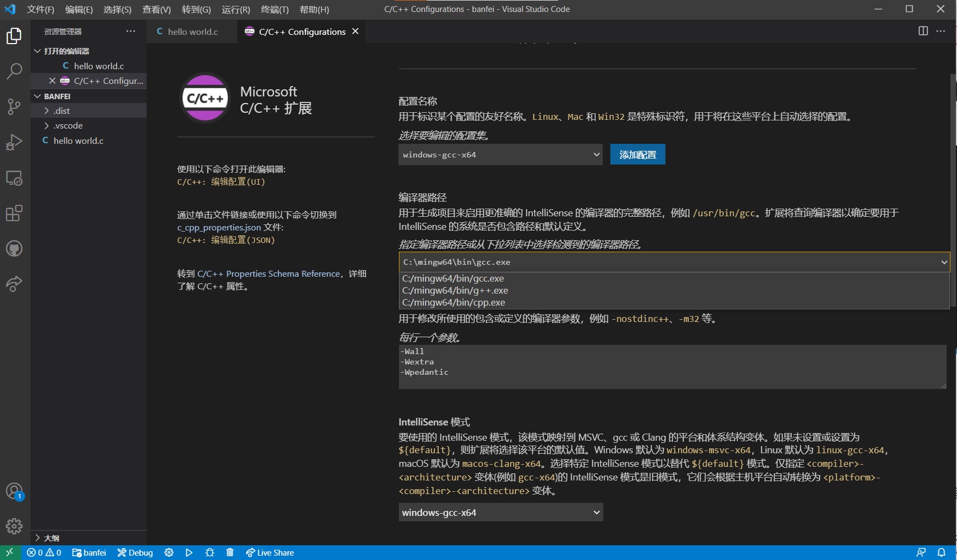Viewport: 957px width, 560px height.
Task: Switch to the hello world.c tab
Action: pos(192,31)
